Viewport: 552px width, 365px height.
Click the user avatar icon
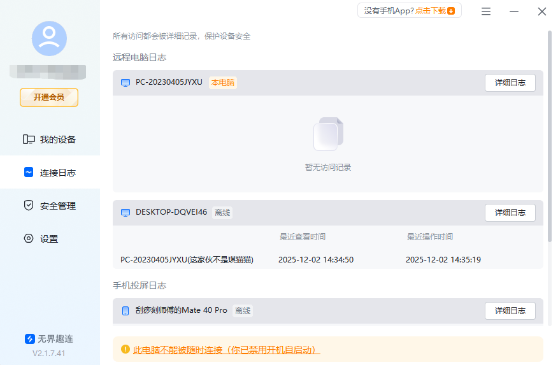49,38
